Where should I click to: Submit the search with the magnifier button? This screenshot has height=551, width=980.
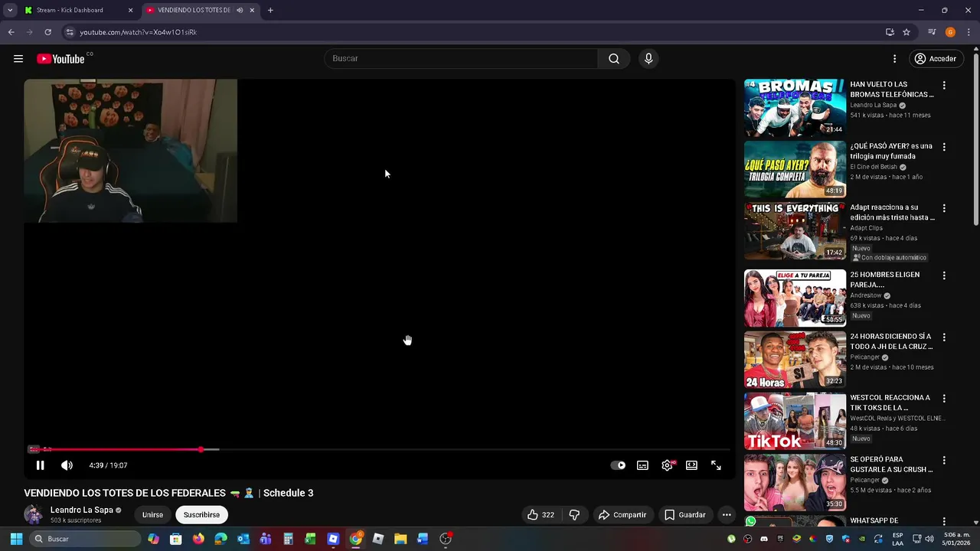[x=614, y=59]
